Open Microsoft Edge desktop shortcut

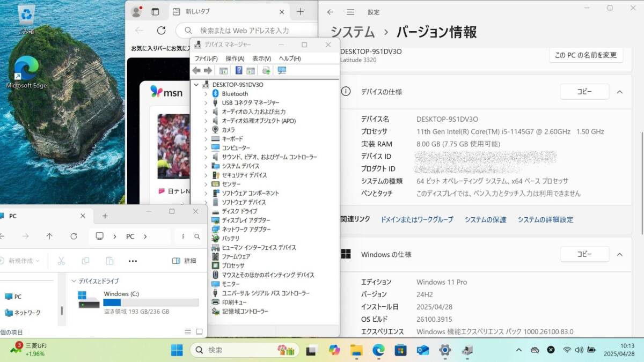tap(26, 72)
